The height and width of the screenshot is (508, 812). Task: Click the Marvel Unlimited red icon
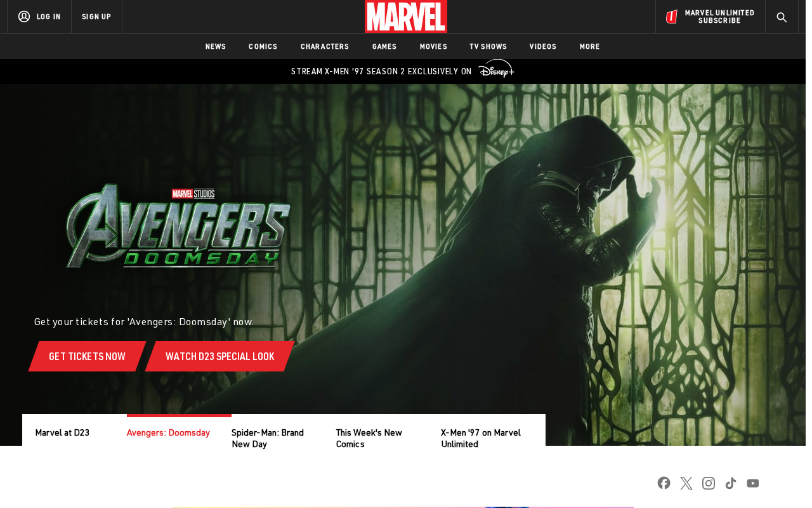click(x=672, y=17)
